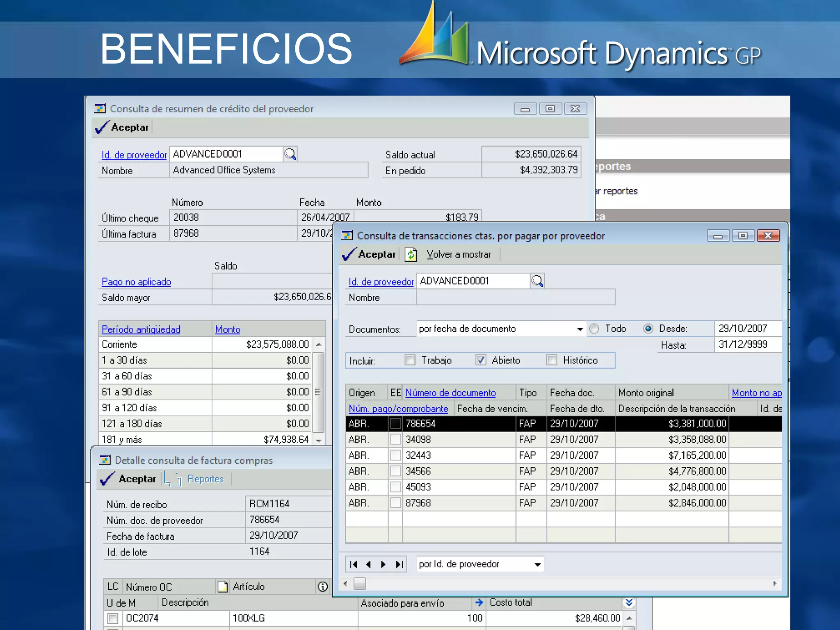Screen dimensions: 840x630
Task: Click the Hasta date field 31/12/9999
Action: [x=748, y=345]
